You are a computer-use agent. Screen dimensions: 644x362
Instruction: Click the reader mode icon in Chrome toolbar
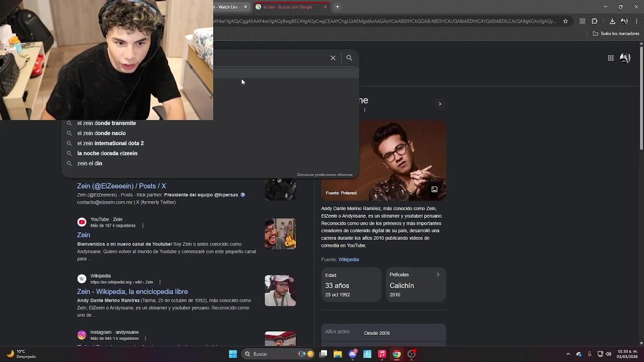(582, 21)
